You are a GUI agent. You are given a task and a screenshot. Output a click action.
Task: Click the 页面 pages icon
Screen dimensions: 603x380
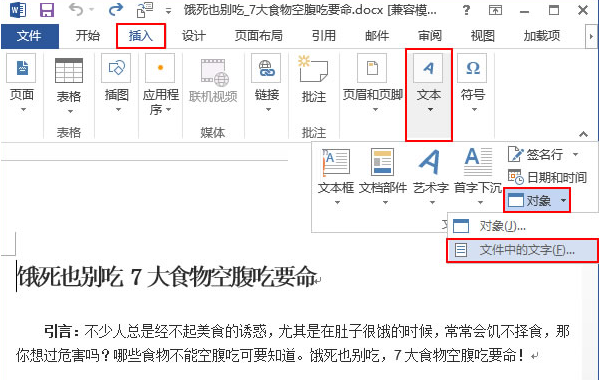[22, 68]
